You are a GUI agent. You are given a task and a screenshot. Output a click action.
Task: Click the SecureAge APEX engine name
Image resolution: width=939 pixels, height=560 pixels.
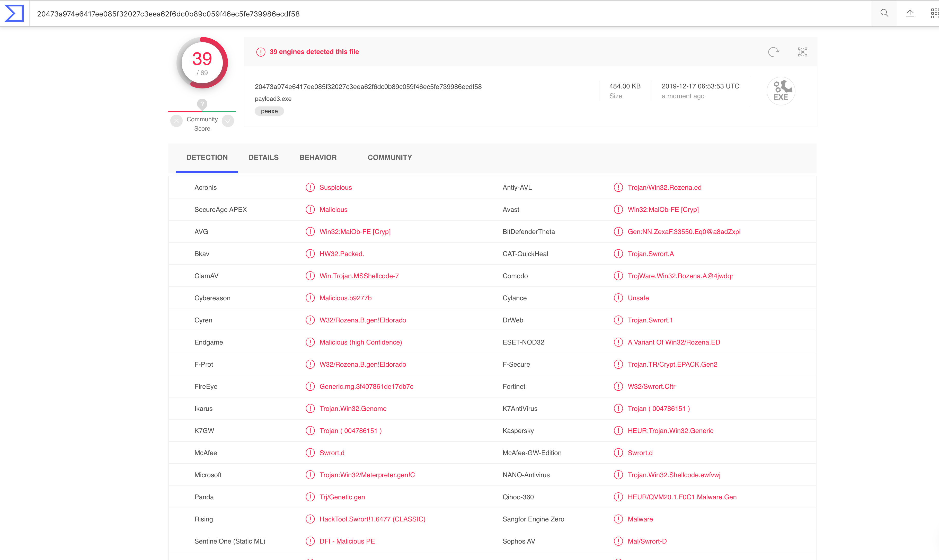pos(220,210)
